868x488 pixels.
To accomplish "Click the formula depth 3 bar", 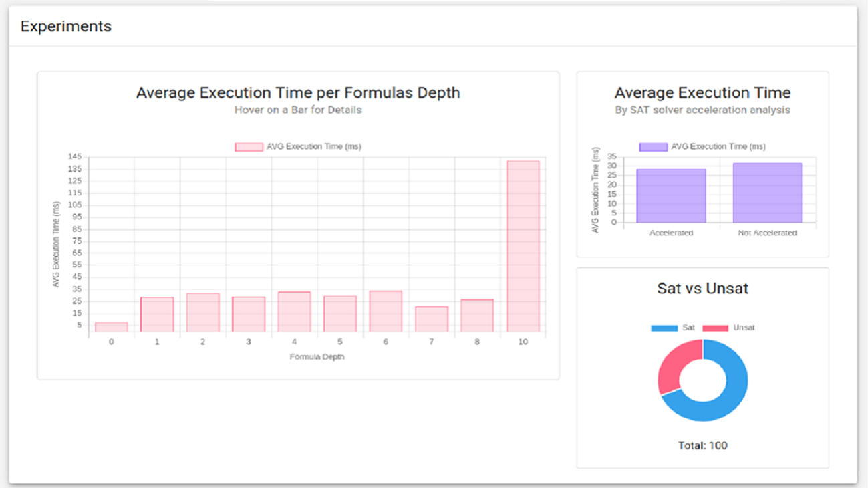I will pyautogui.click(x=249, y=314).
